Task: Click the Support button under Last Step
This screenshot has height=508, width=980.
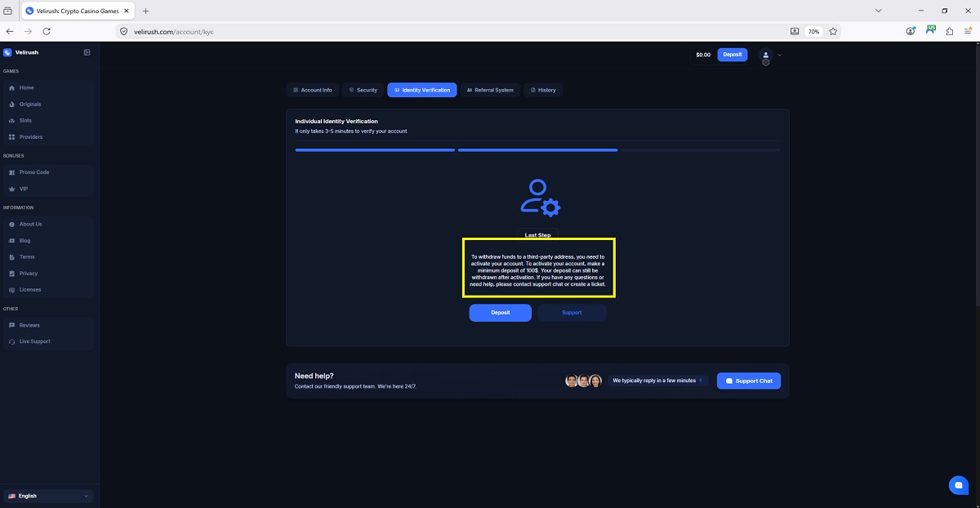Action: [572, 313]
